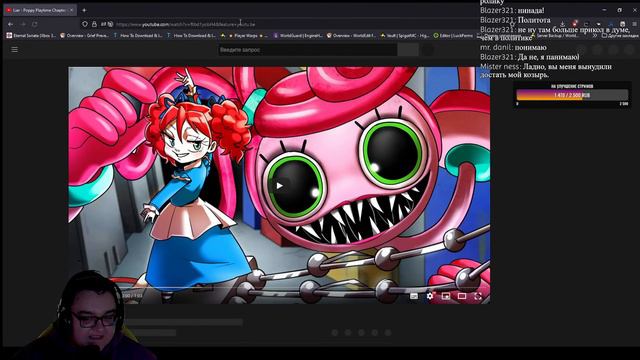The height and width of the screenshot is (360, 640).
Task: Open WorldGuard bookmark
Action: (x=298, y=36)
